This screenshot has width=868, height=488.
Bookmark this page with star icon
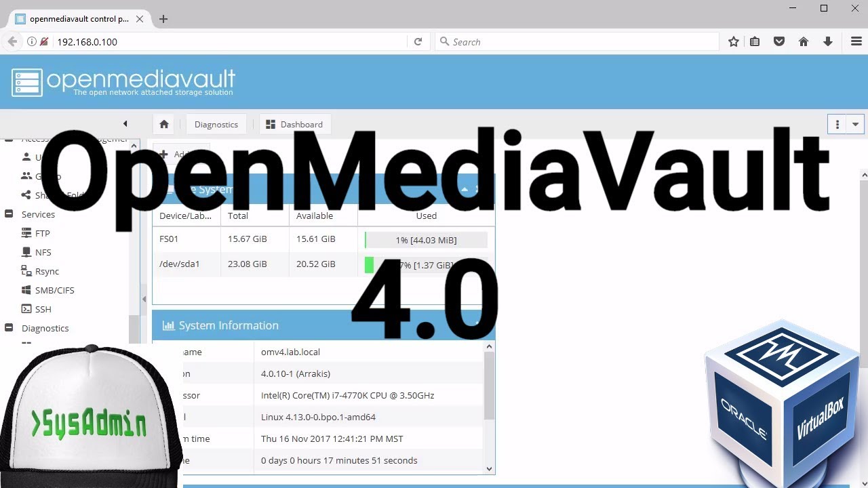tap(733, 41)
